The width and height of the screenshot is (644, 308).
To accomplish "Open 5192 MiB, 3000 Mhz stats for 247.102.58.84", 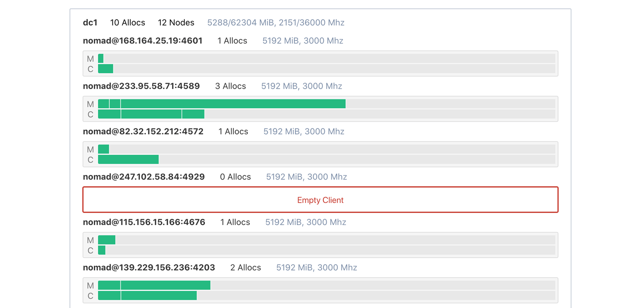I will pyautogui.click(x=306, y=176).
